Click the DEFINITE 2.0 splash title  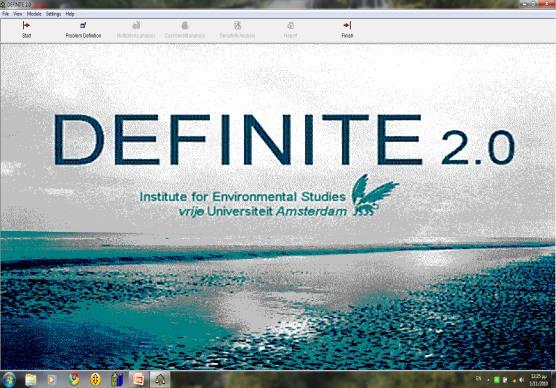pos(284,140)
